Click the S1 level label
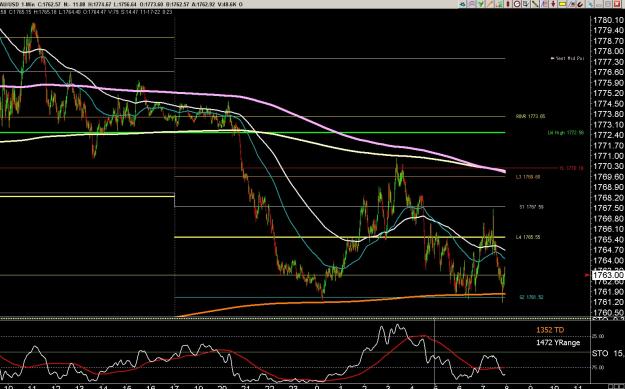The height and width of the screenshot is (389, 625). [x=531, y=207]
